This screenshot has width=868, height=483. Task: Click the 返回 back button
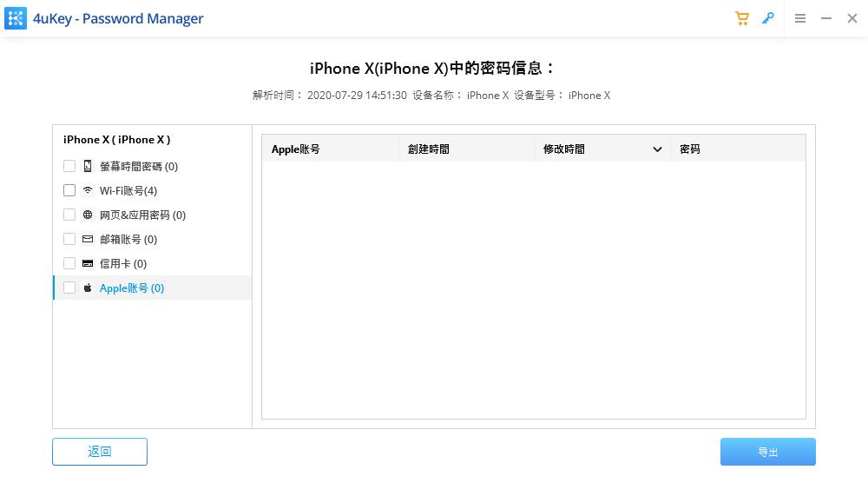pyautogui.click(x=100, y=452)
